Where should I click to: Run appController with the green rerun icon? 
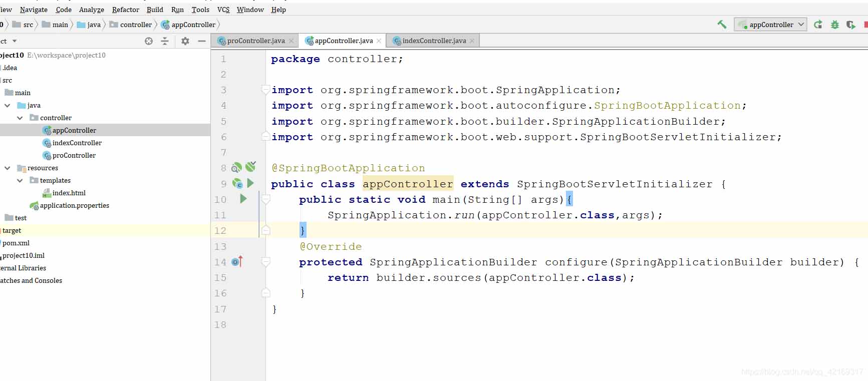[818, 25]
